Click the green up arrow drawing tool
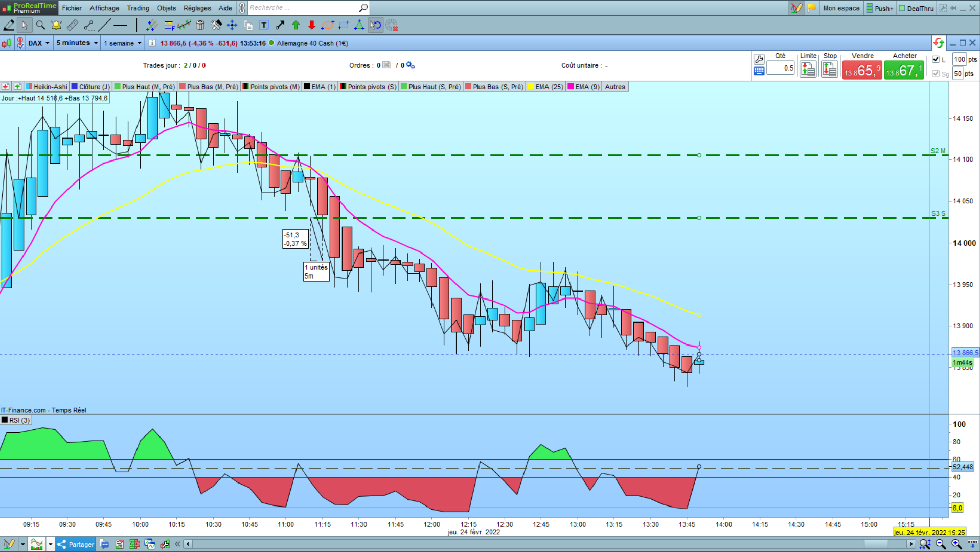The width and height of the screenshot is (980, 552). coord(295,25)
